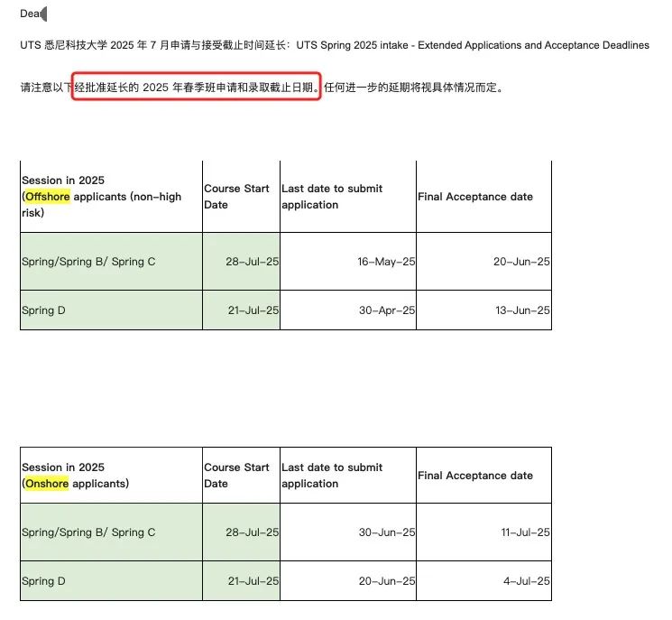Click the 20-Jun-25 application deadline in Onshore table
This screenshot has width=672, height=620.
coord(387,581)
